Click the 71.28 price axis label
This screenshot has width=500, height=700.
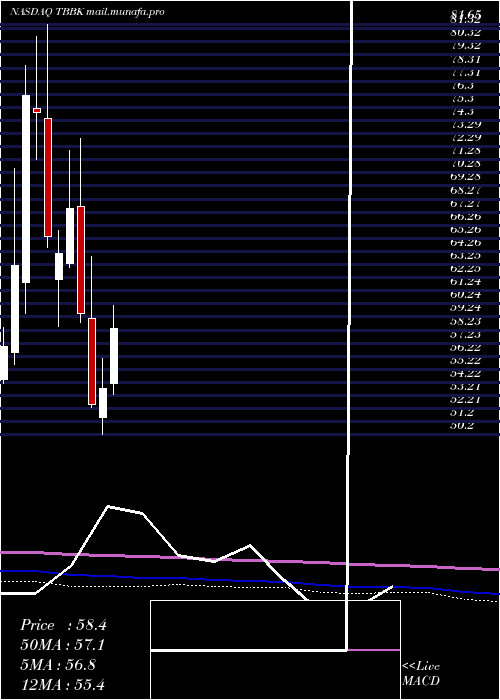(466, 151)
